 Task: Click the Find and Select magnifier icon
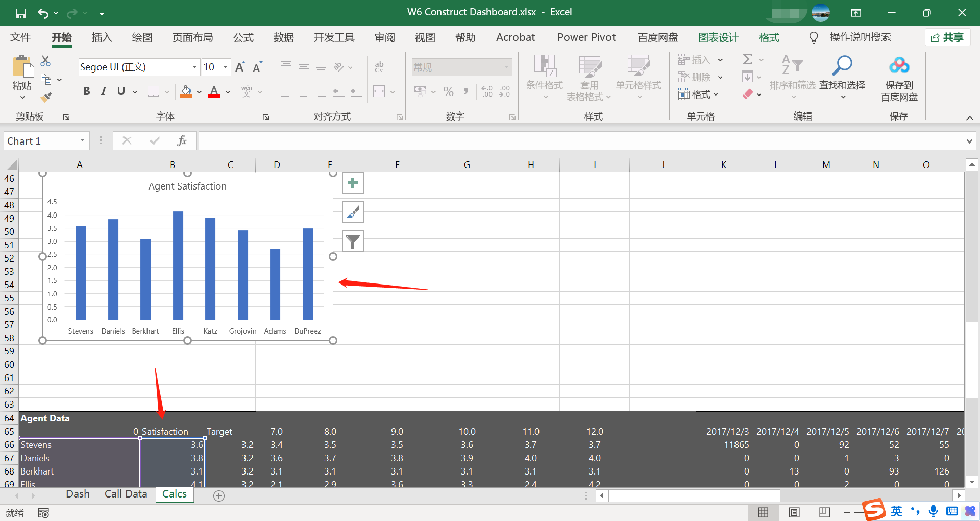pos(842,65)
